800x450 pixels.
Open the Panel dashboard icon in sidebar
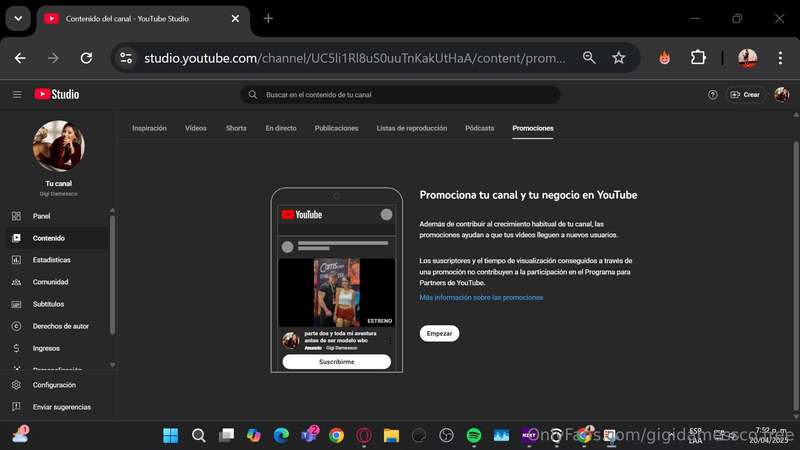[x=16, y=216]
